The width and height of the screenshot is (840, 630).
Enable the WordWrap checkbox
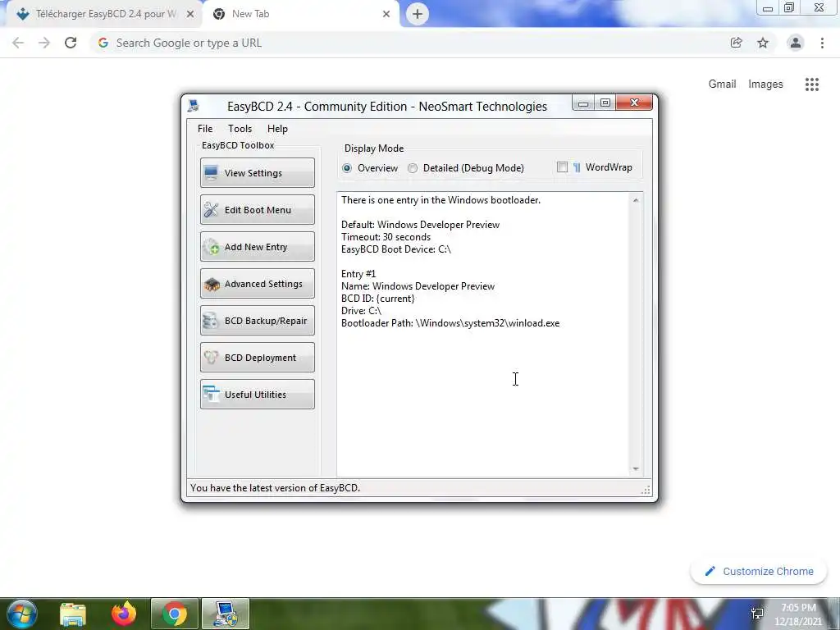click(x=562, y=167)
